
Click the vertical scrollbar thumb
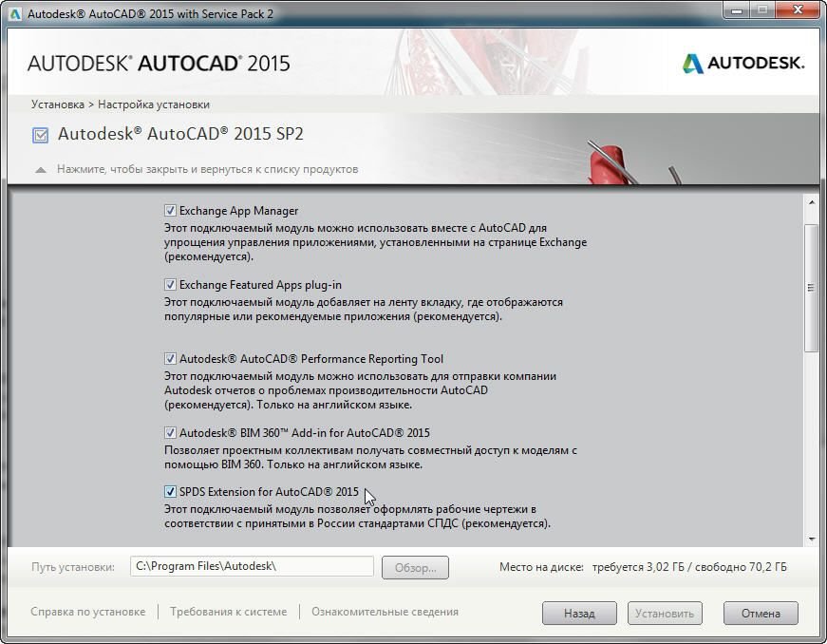[811, 285]
